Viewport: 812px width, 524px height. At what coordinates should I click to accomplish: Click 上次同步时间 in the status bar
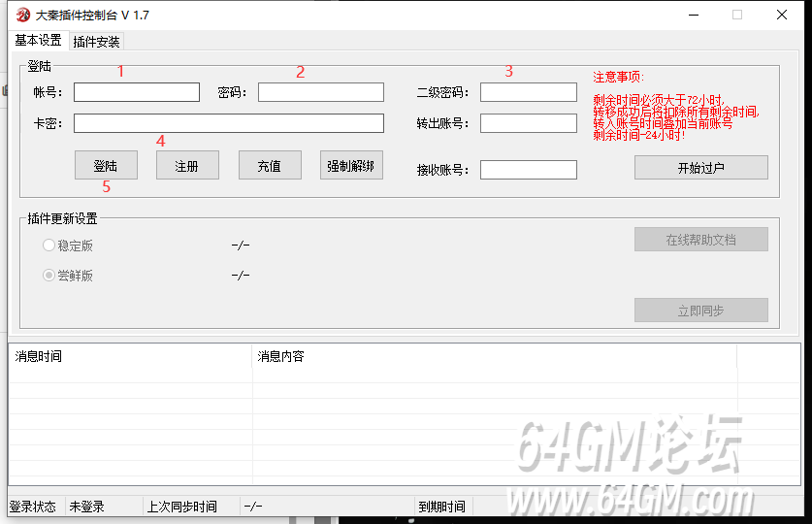181,507
